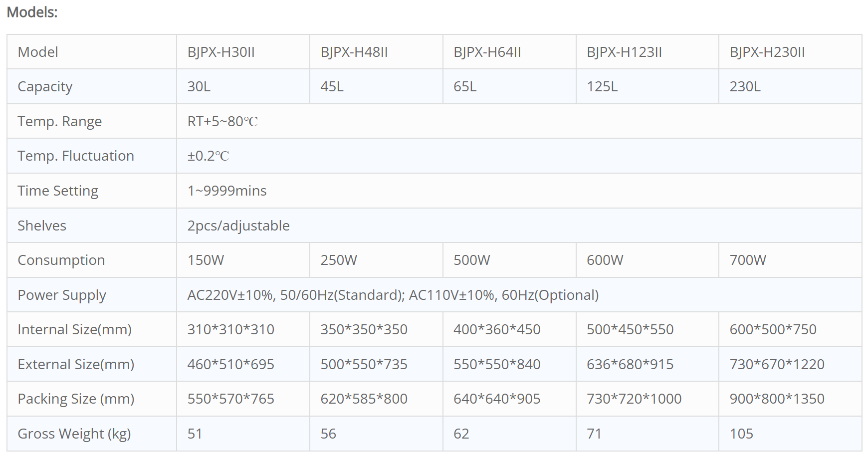Select the BJPX-H30II model header cell
This screenshot has width=868, height=465.
click(221, 52)
